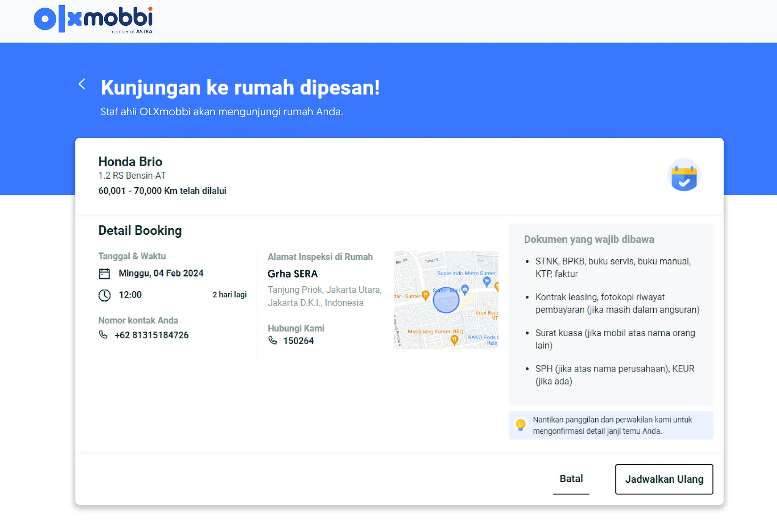Image resolution: width=777 pixels, height=532 pixels.
Task: Open the map thumbnail of Sunter area
Action: [446, 300]
